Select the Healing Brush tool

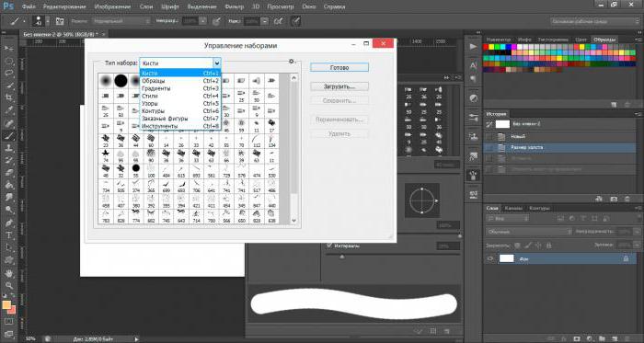click(8, 123)
